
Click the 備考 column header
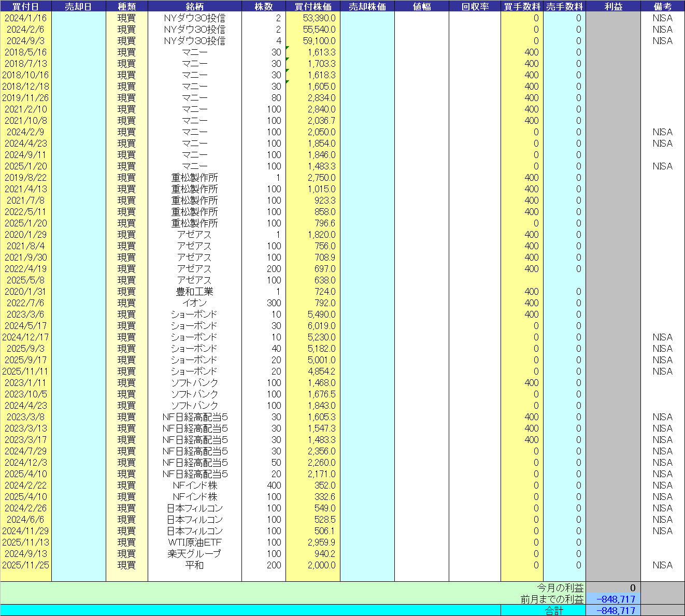(x=662, y=6)
